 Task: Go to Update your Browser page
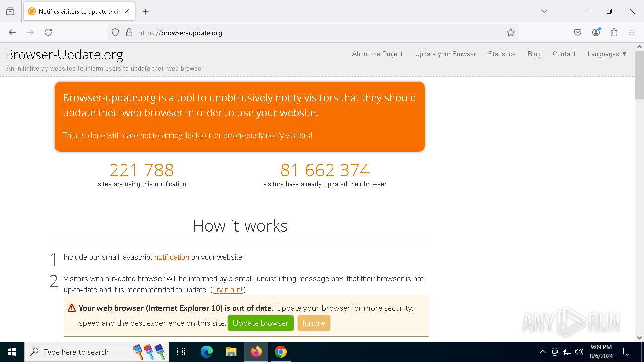point(445,54)
